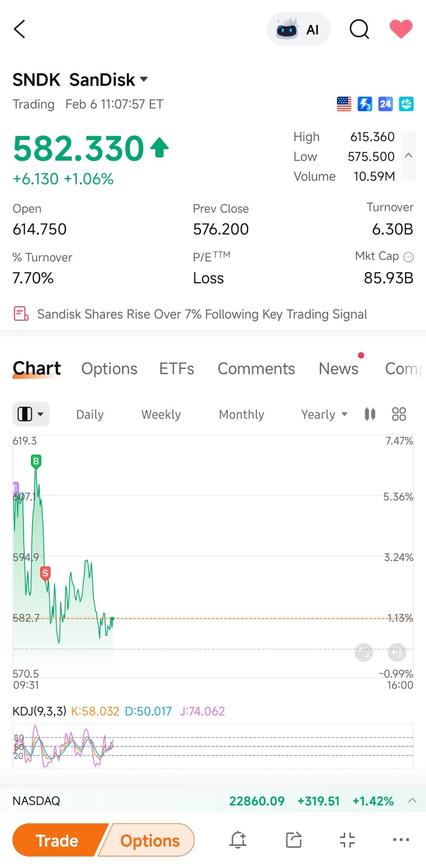Screen dimensions: 426x868
Task: Open the chart layout type dropdown
Action: [x=31, y=414]
